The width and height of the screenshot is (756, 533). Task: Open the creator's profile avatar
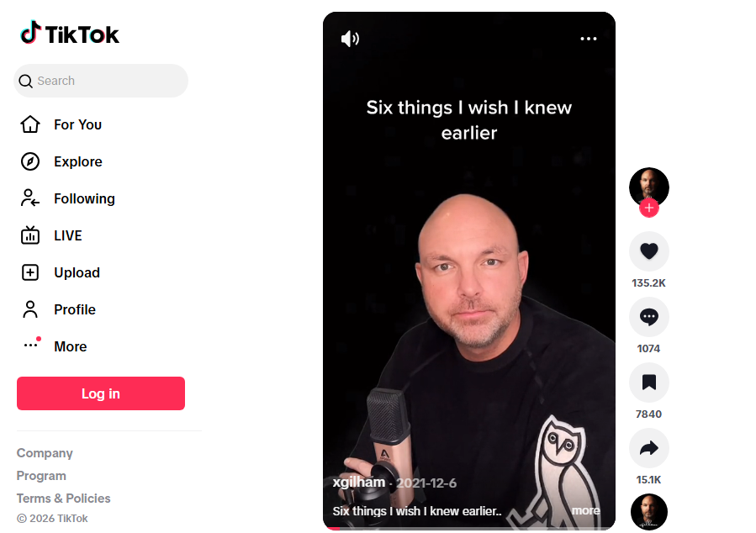click(649, 187)
